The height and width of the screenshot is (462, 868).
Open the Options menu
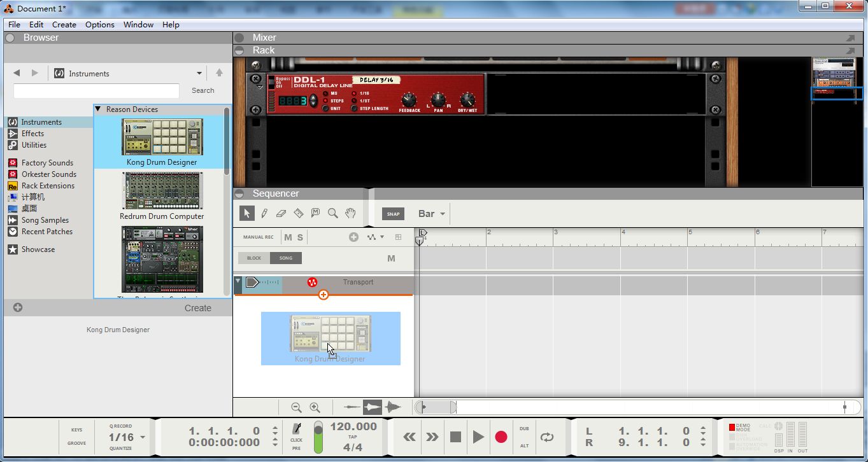100,24
